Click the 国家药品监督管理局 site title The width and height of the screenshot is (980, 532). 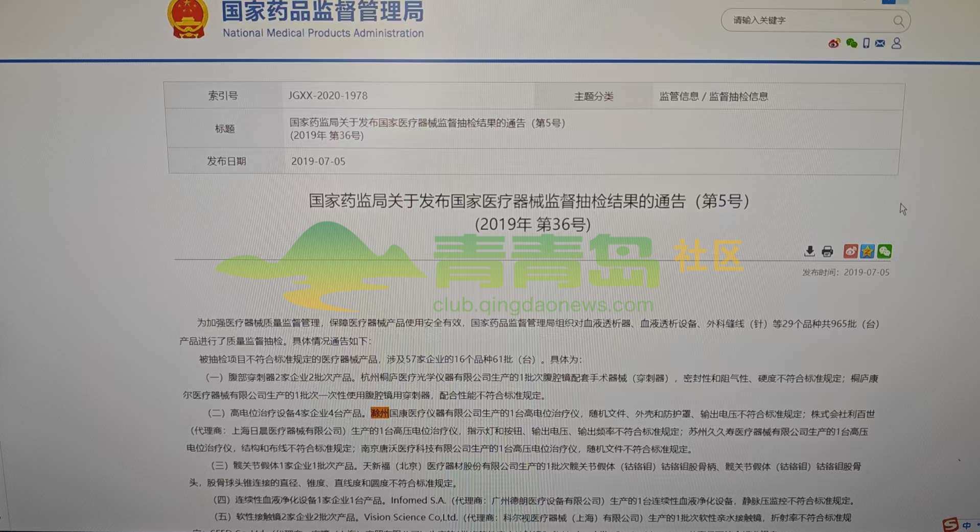pos(322,12)
